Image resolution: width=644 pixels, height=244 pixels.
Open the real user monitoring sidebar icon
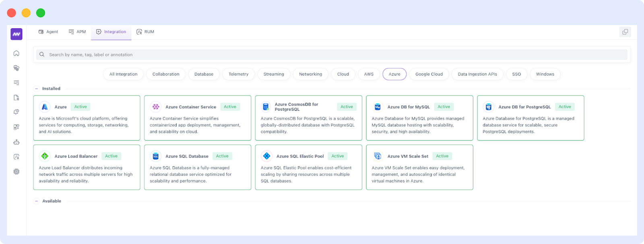pos(17,157)
